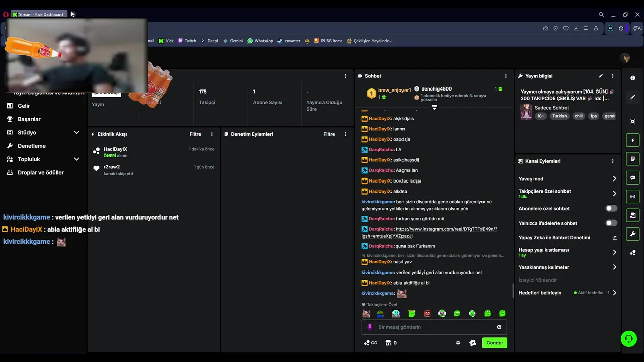Open Kanal Eylemleri three-dot menu
The image size is (644, 362).
[x=612, y=161]
